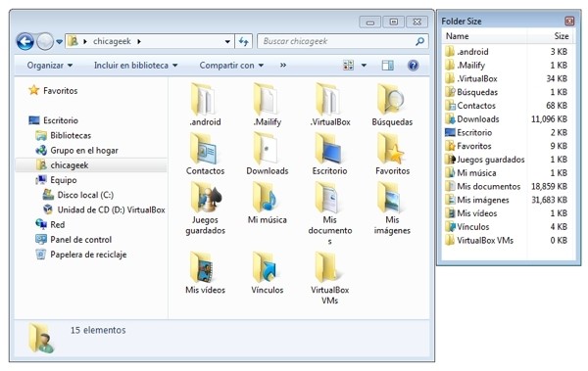Open the Escritorio folder in main pane
Viewport: 588px width, 371px height.
(x=328, y=149)
